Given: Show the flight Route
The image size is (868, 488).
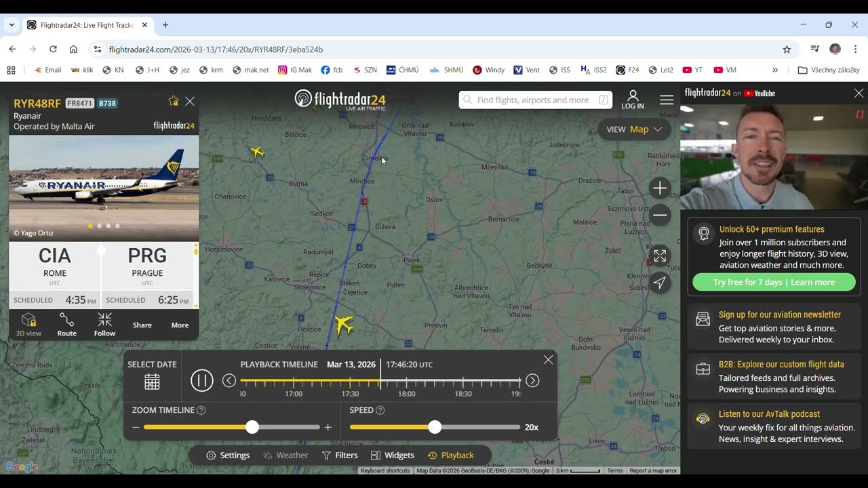Looking at the screenshot, I should point(66,325).
